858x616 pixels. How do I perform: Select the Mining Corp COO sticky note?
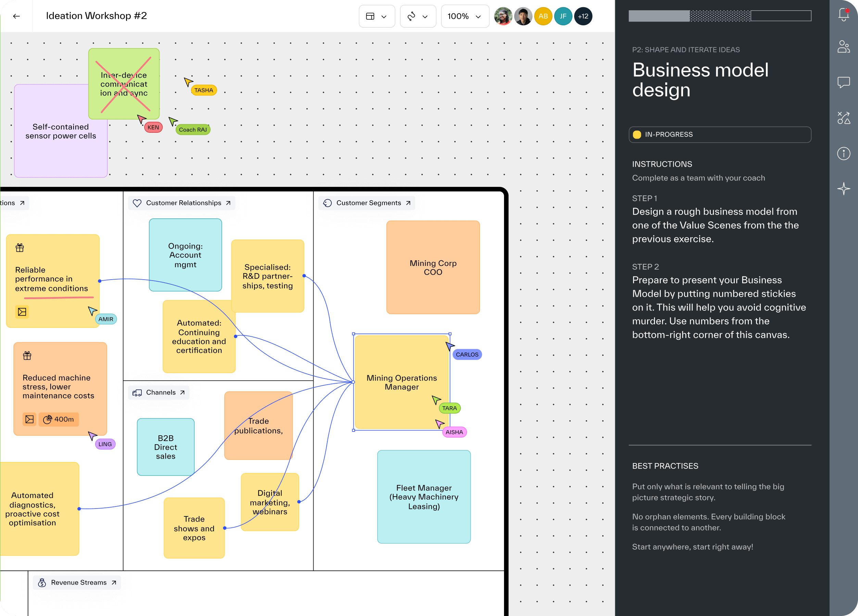click(433, 267)
